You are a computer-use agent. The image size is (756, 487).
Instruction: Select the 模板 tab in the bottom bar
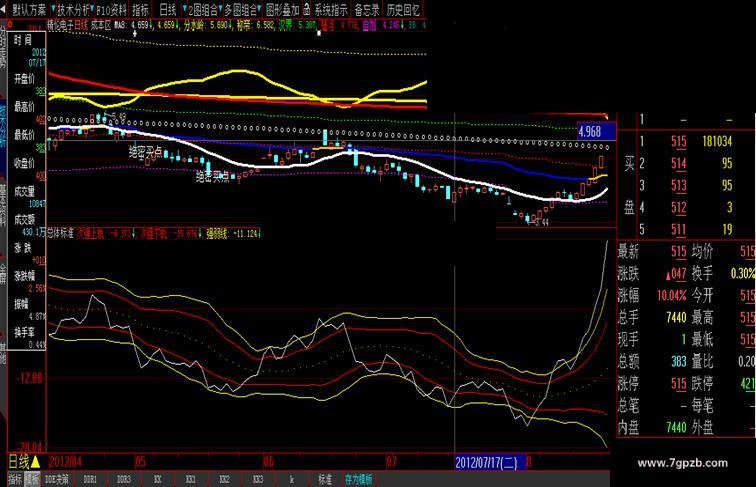click(32, 479)
